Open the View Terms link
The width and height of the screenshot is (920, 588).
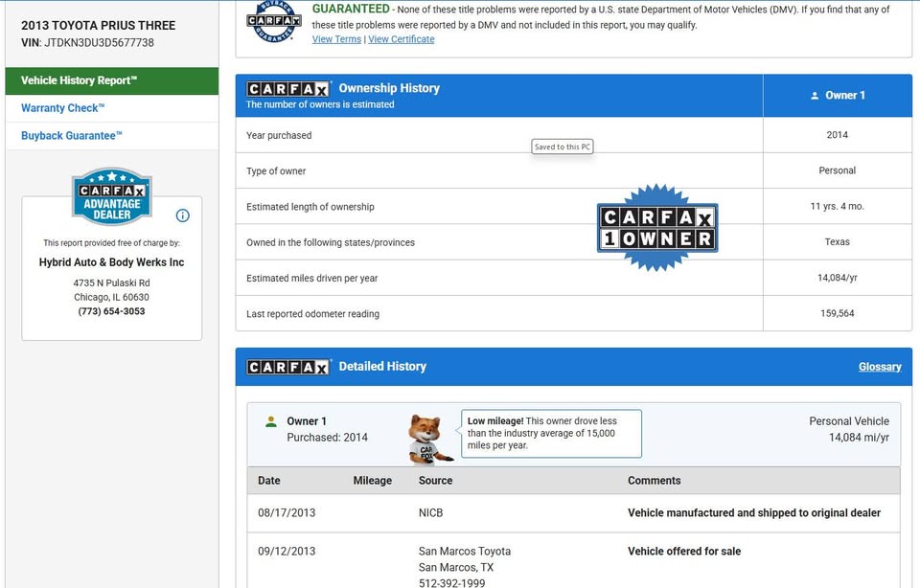coord(336,39)
